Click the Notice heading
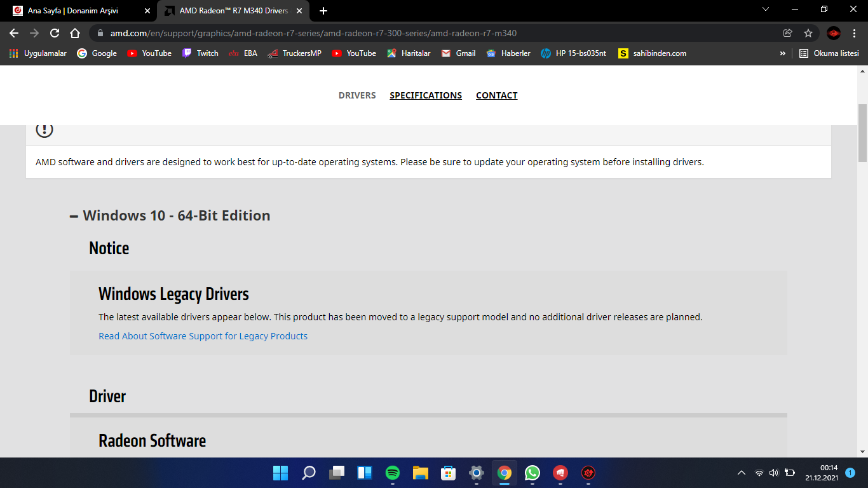The image size is (868, 488). pos(109,248)
